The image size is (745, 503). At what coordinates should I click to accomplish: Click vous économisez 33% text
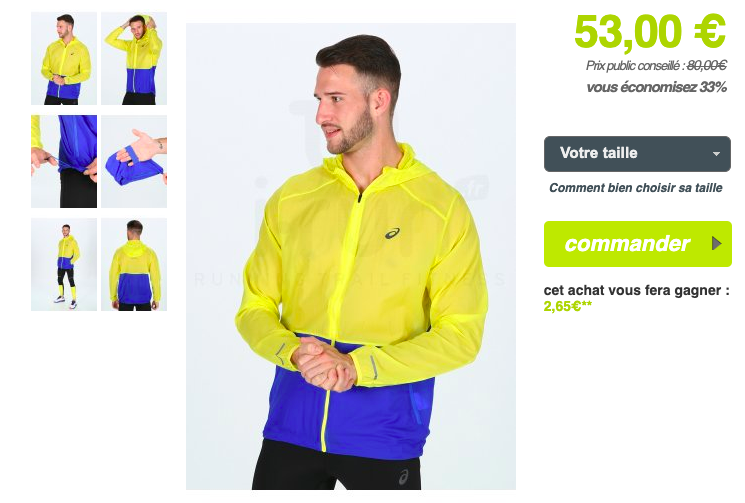click(x=657, y=87)
